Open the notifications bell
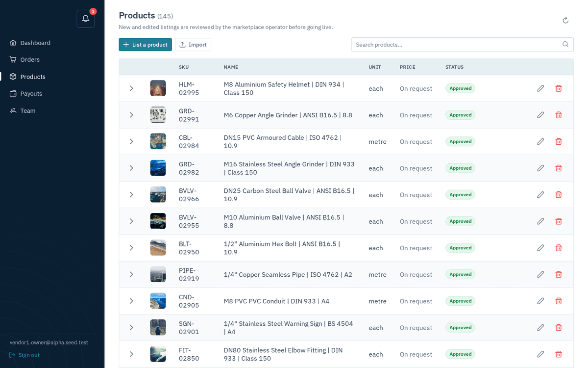Image resolution: width=588 pixels, height=368 pixels. pos(86,19)
